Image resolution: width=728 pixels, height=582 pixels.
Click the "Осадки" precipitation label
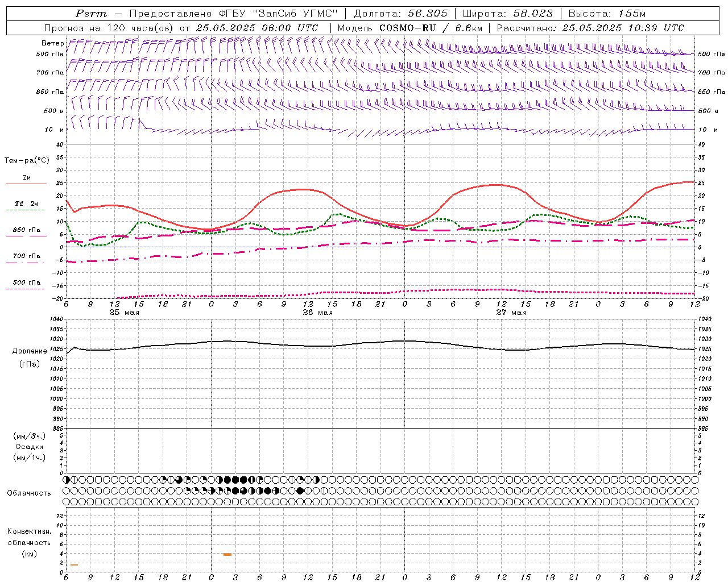tap(30, 447)
